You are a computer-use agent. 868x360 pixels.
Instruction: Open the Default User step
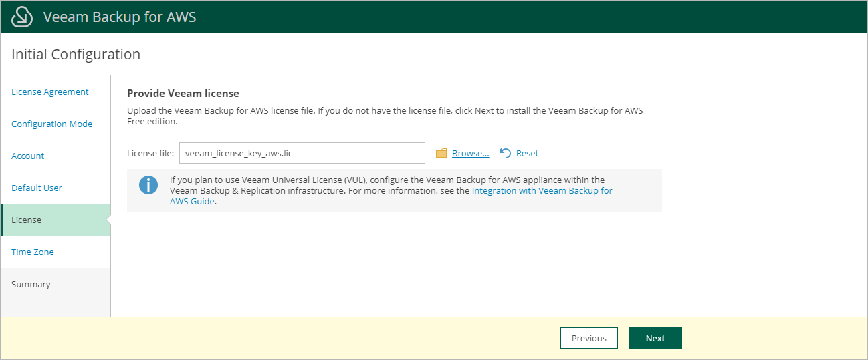click(x=37, y=188)
